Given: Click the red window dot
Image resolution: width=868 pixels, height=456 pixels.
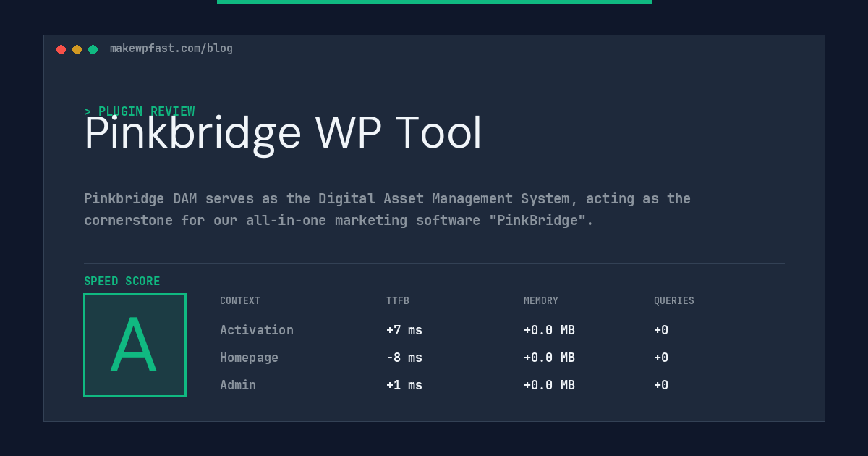Looking at the screenshot, I should pos(61,49).
